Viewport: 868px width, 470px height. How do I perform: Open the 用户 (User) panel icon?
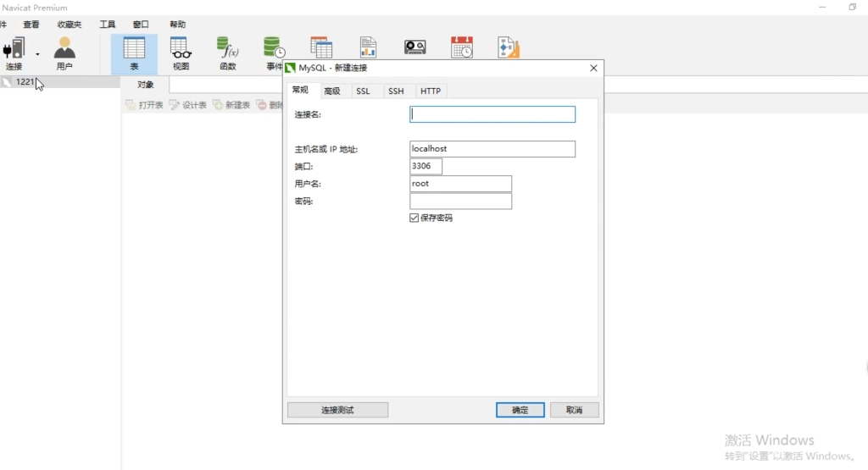tap(64, 49)
